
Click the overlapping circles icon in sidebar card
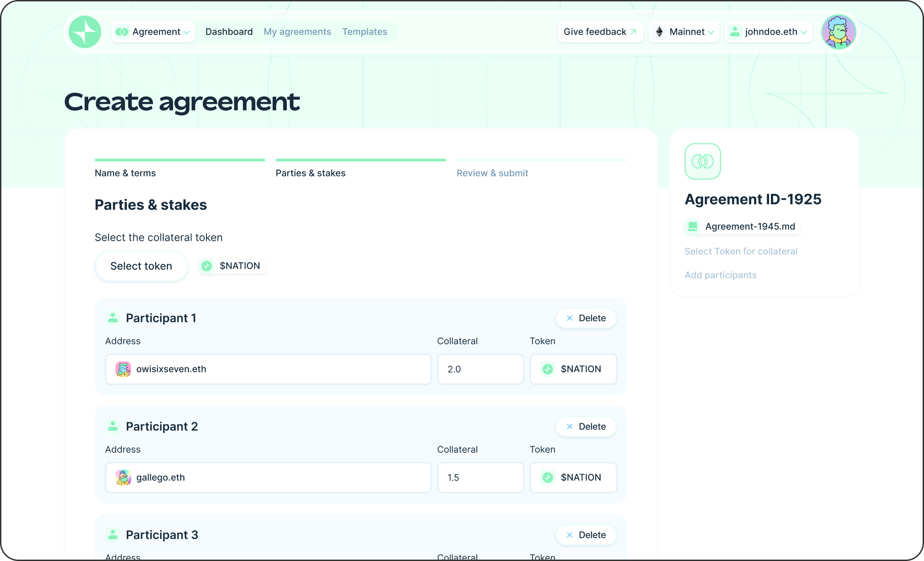click(702, 161)
